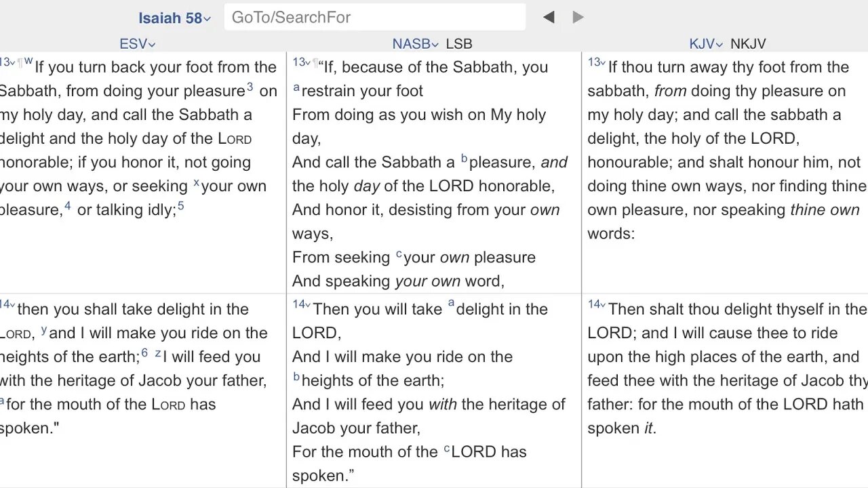This screenshot has height=488, width=868.
Task: Open cross-reference x before "your own" in ESV
Action: click(x=196, y=182)
